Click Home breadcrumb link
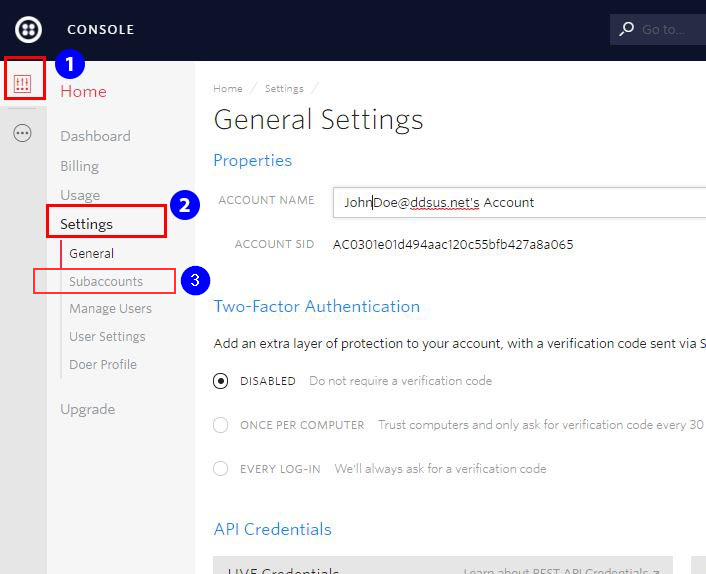Image resolution: width=706 pixels, height=574 pixels. tap(228, 89)
